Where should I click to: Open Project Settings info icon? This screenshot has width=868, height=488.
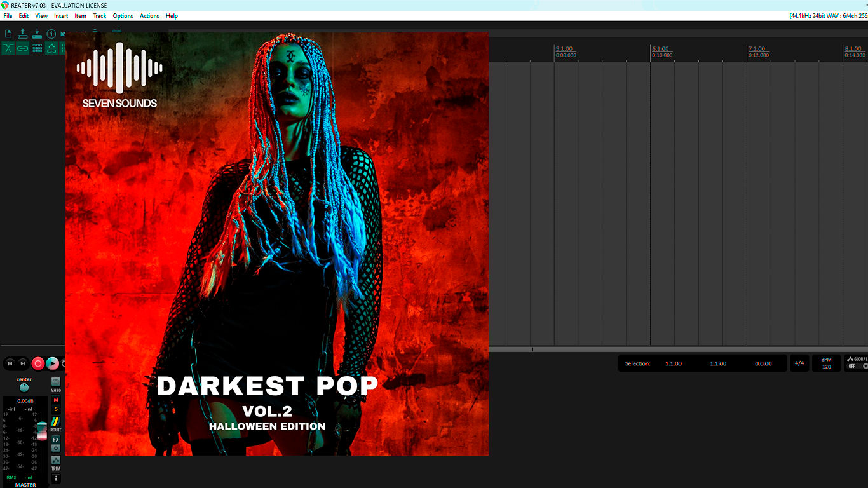51,34
